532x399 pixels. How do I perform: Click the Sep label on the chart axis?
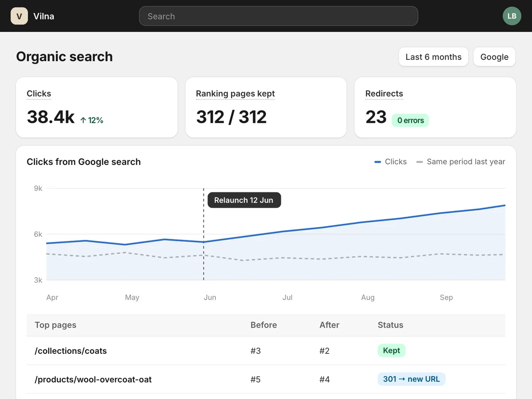point(446,297)
